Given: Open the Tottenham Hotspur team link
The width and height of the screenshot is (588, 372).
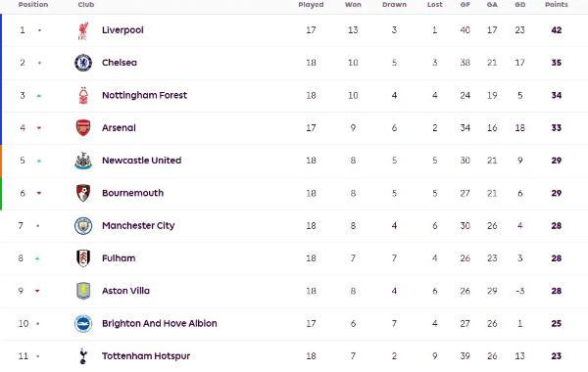Looking at the screenshot, I should tap(146, 356).
